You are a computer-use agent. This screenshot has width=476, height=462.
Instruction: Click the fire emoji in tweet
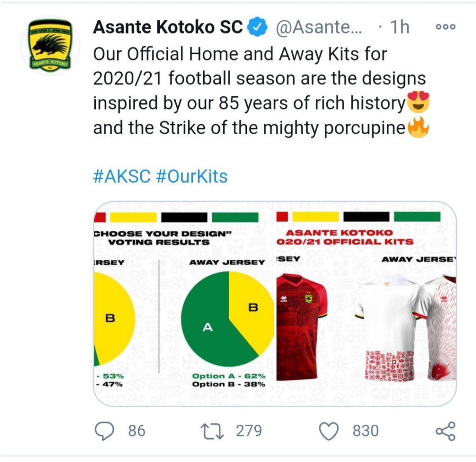417,128
